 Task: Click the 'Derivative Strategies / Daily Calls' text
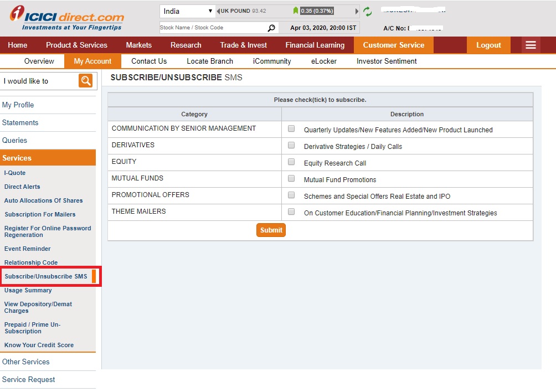[x=353, y=147]
